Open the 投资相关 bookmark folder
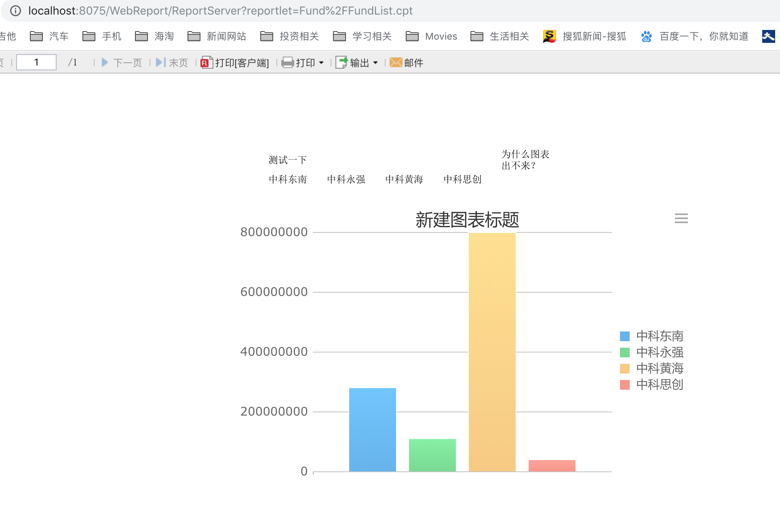The height and width of the screenshot is (532, 780). [x=290, y=36]
